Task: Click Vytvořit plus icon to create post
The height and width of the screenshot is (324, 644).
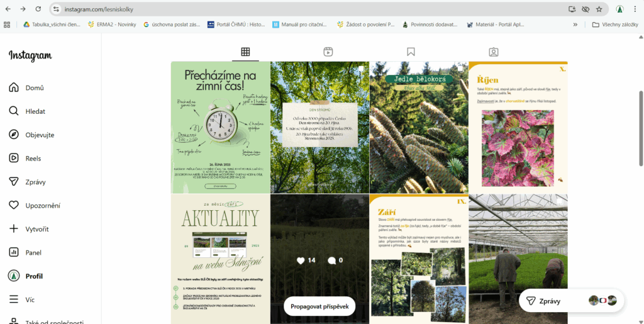Action: pyautogui.click(x=14, y=229)
